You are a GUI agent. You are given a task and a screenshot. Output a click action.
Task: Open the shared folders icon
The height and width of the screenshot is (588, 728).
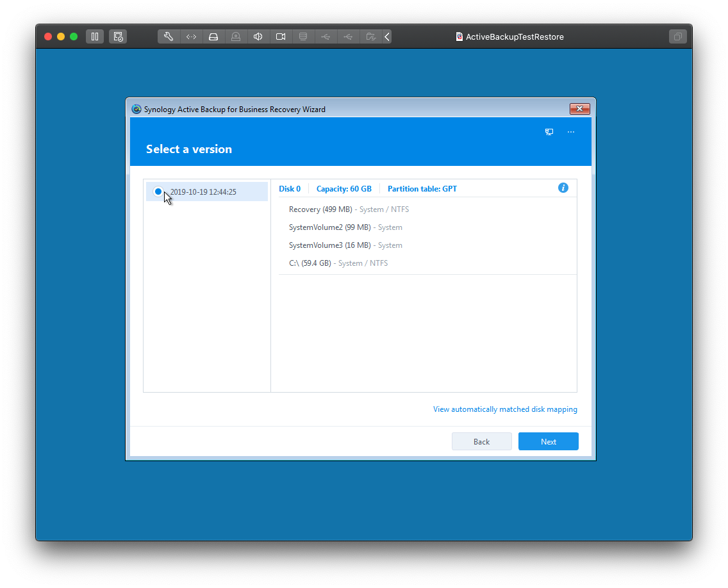[x=370, y=37]
